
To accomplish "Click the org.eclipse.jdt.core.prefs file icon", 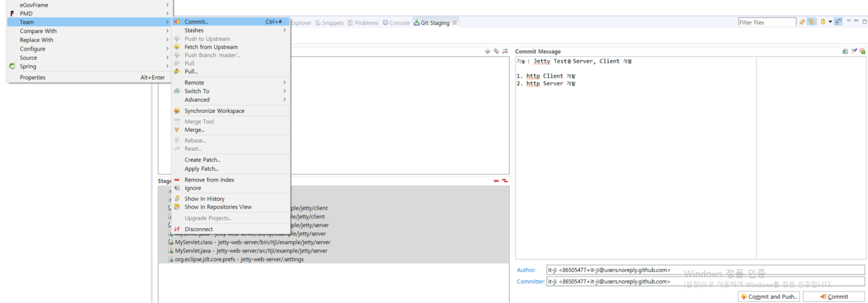I will (x=171, y=259).
